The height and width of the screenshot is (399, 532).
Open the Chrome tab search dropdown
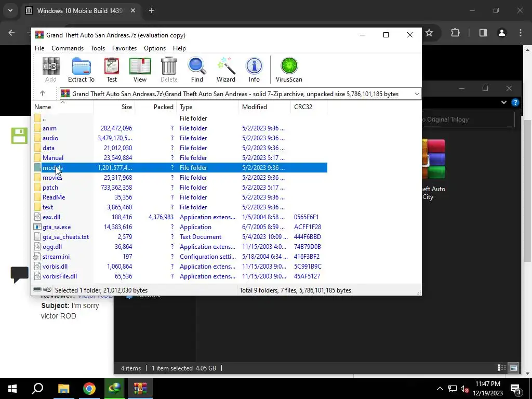[x=10, y=10]
